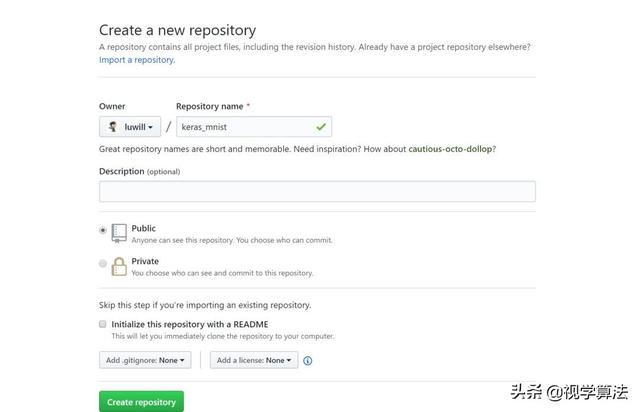
Task: Click the Repository name input field
Action: click(x=254, y=127)
